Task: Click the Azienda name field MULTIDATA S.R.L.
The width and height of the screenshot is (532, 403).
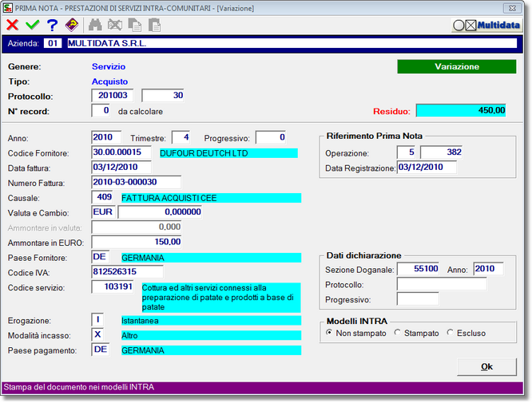Action: click(292, 43)
